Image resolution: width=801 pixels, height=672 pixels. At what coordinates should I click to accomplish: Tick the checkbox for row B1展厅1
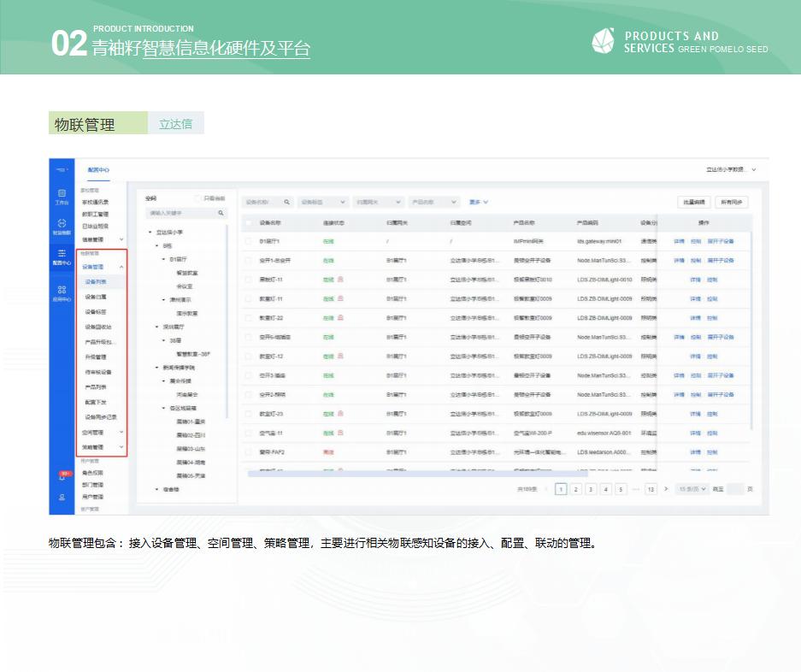249,242
